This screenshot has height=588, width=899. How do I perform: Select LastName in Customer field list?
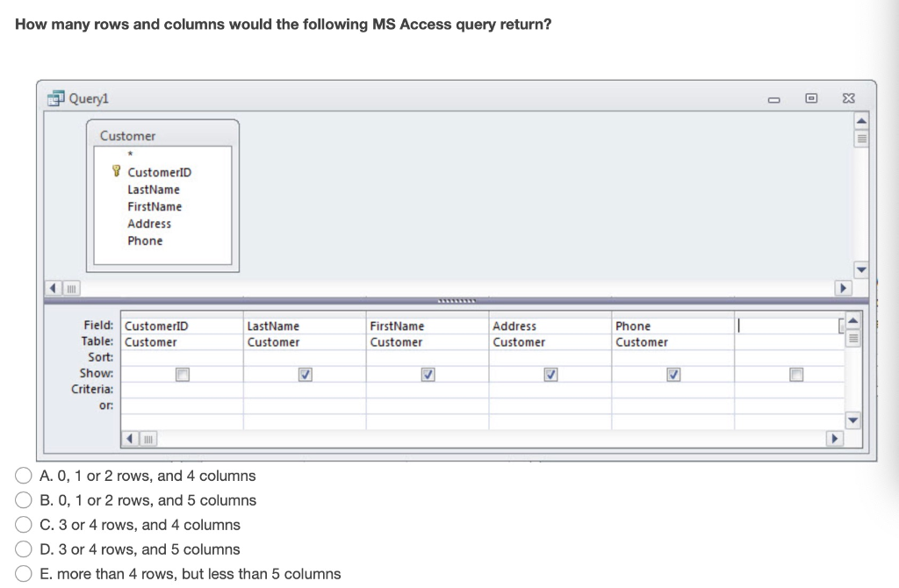coord(154,189)
